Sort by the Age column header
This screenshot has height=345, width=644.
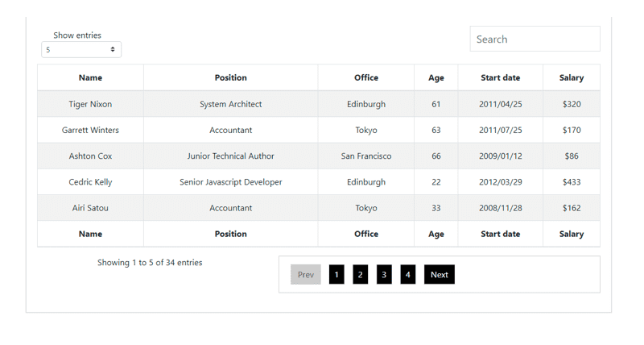436,77
